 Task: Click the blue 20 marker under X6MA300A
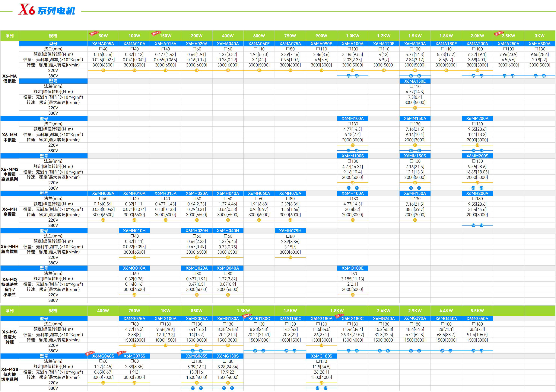click(x=535, y=76)
